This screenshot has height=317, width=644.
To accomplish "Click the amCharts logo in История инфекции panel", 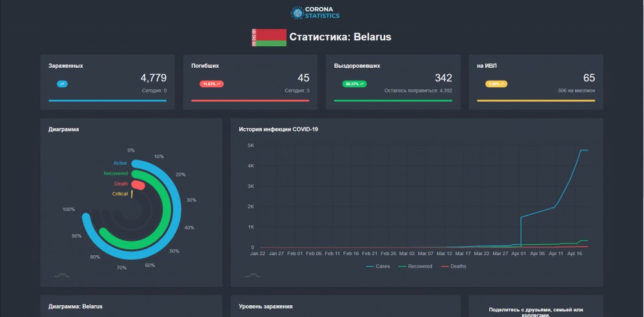I will (x=252, y=275).
